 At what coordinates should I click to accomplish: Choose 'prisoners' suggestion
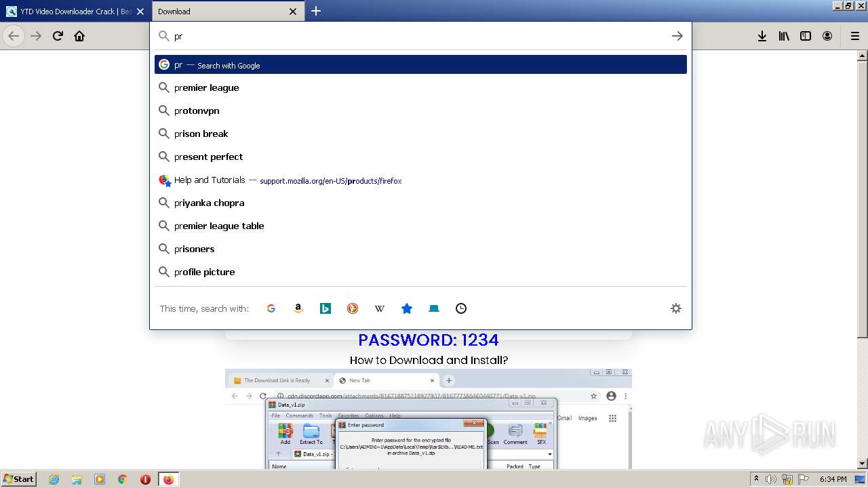pos(420,249)
